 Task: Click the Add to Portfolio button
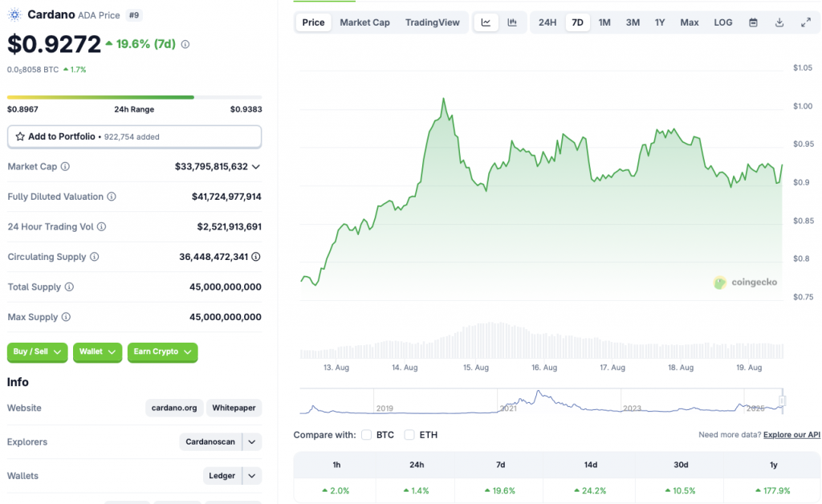coord(134,136)
